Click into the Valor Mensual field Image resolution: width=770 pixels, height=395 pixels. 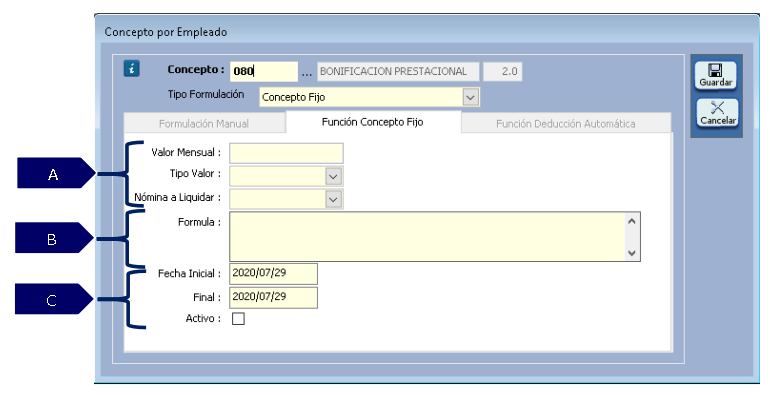click(x=286, y=153)
